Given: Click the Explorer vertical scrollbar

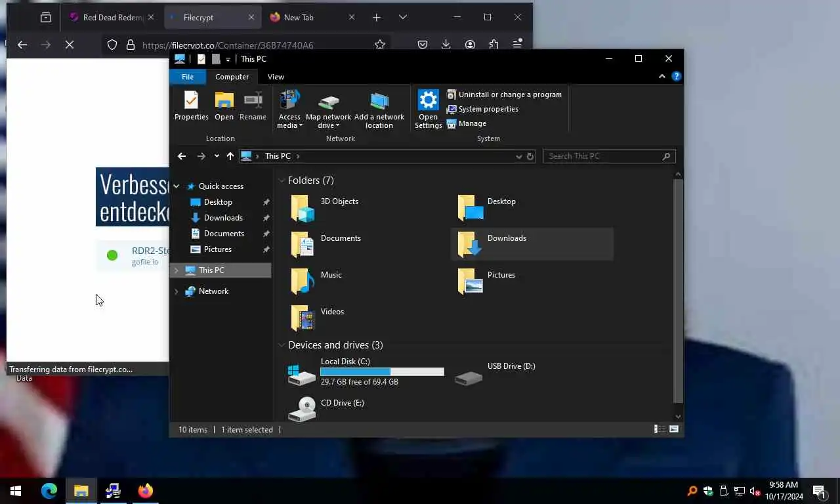Looking at the screenshot, I should click(x=678, y=291).
